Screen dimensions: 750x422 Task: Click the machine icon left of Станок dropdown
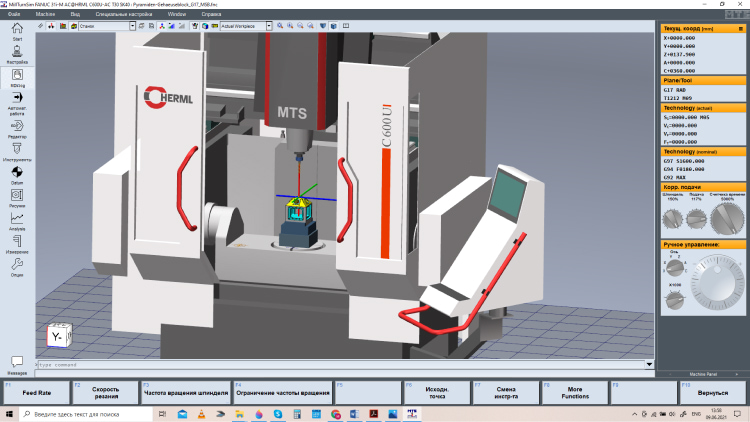[74, 26]
